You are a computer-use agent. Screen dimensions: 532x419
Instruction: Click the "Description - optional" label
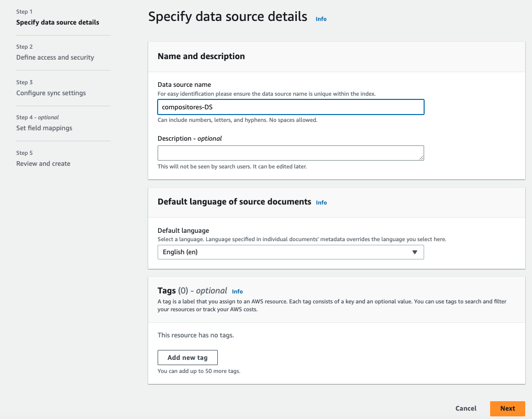pos(190,139)
